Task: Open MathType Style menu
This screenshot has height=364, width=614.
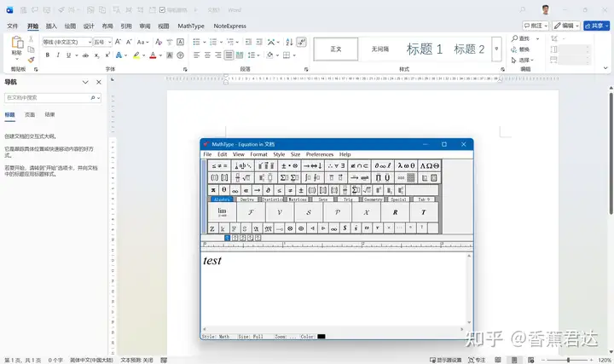Action: [x=279, y=154]
